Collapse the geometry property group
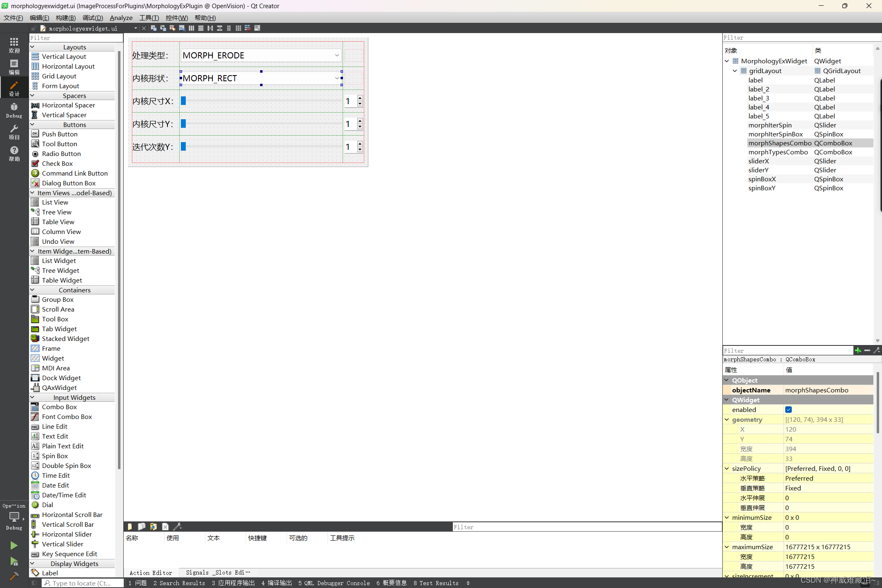 [x=727, y=419]
